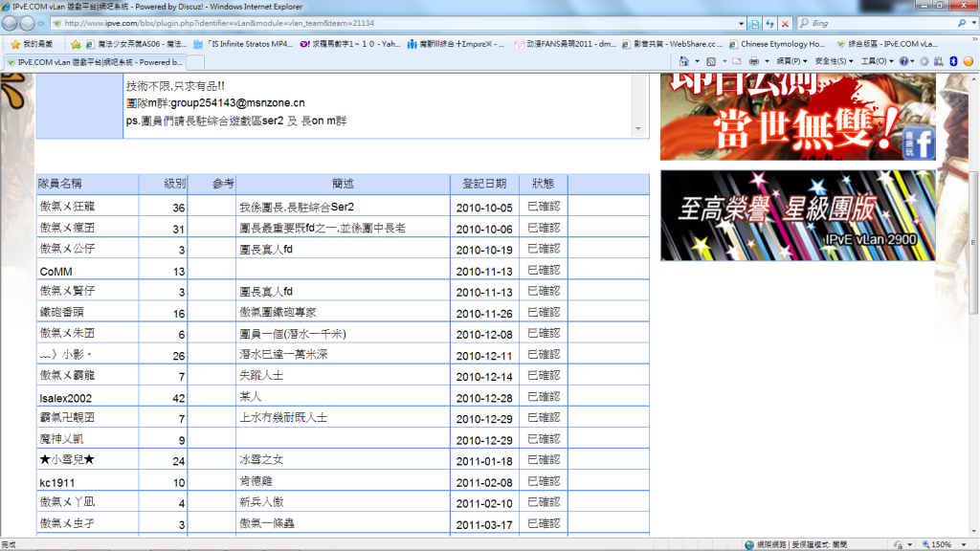980x551 pixels.
Task: Click the page vertical scrollbar
Action: (x=973, y=239)
